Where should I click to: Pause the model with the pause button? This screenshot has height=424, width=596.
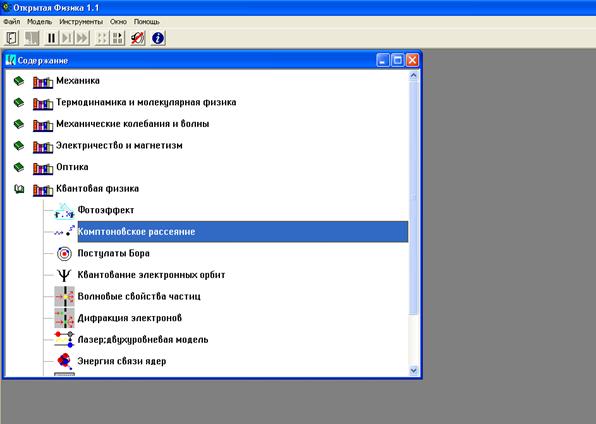pyautogui.click(x=51, y=38)
